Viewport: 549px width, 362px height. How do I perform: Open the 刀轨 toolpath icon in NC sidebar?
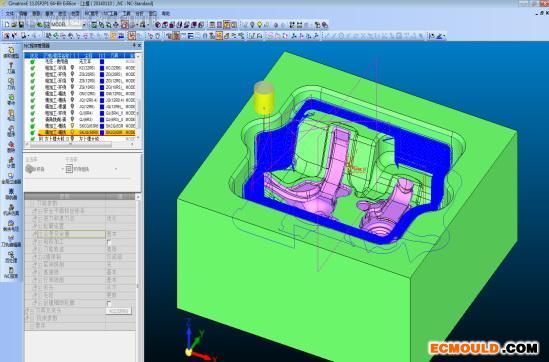point(11,84)
